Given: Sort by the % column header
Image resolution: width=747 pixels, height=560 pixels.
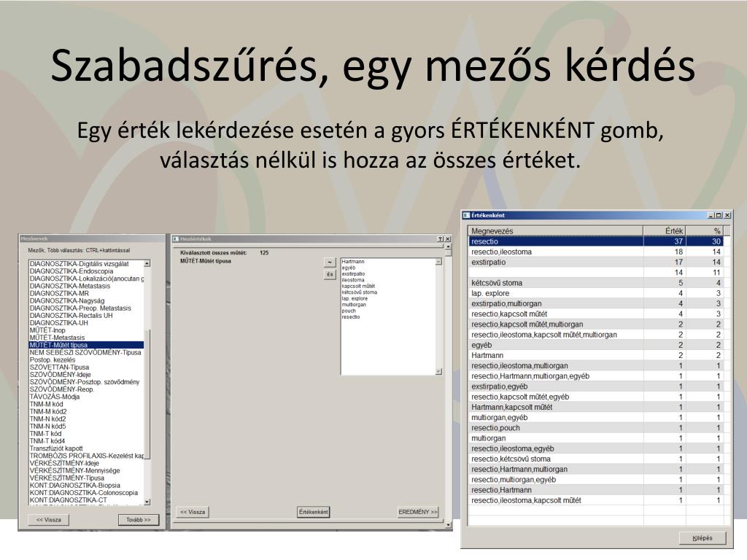Looking at the screenshot, I should pos(705,231).
